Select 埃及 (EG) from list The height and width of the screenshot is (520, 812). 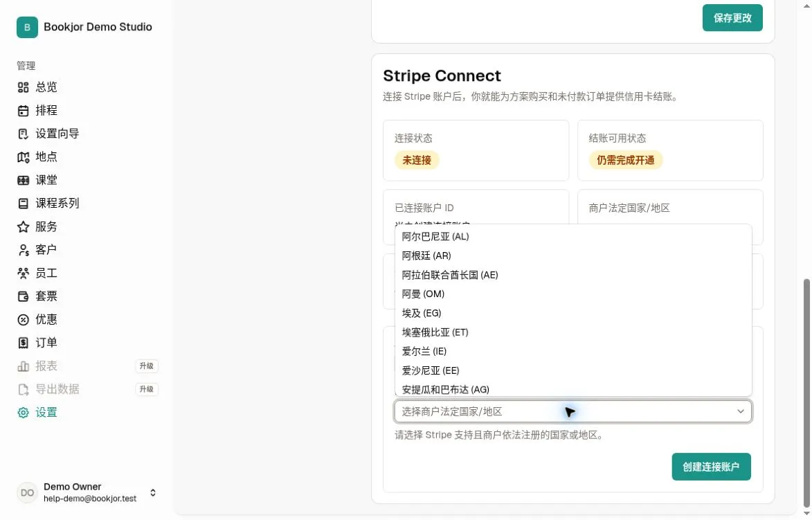(572, 313)
